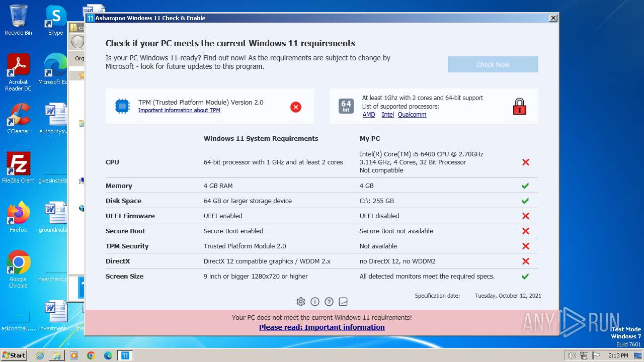Open CCleaner desktop shortcut

coord(18,119)
